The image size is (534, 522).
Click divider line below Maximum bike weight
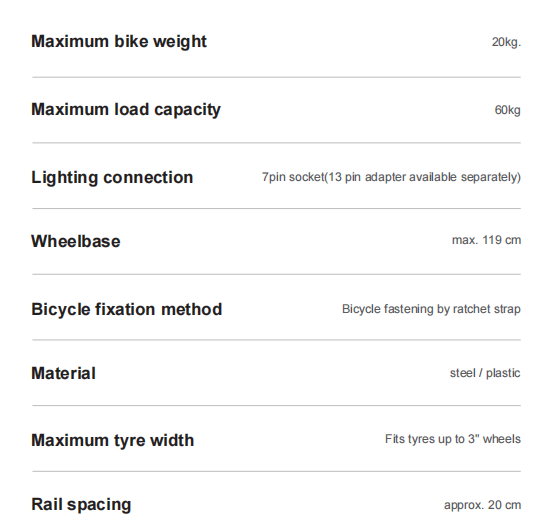(277, 77)
